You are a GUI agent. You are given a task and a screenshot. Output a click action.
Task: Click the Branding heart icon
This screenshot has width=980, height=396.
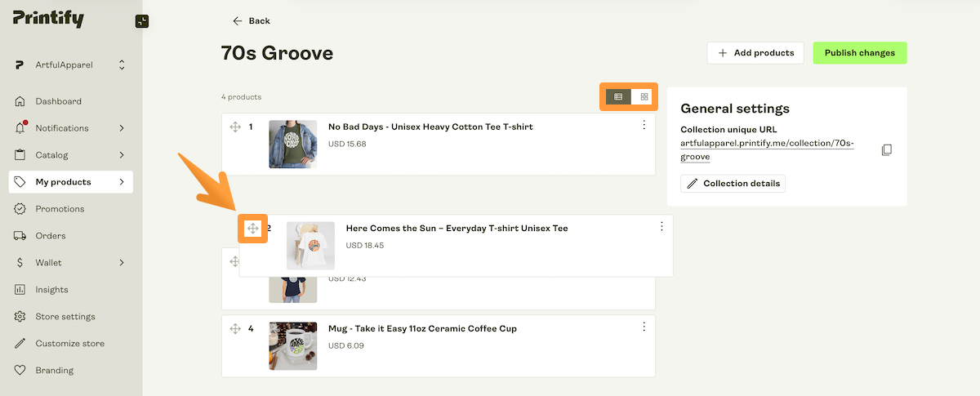[x=20, y=371]
